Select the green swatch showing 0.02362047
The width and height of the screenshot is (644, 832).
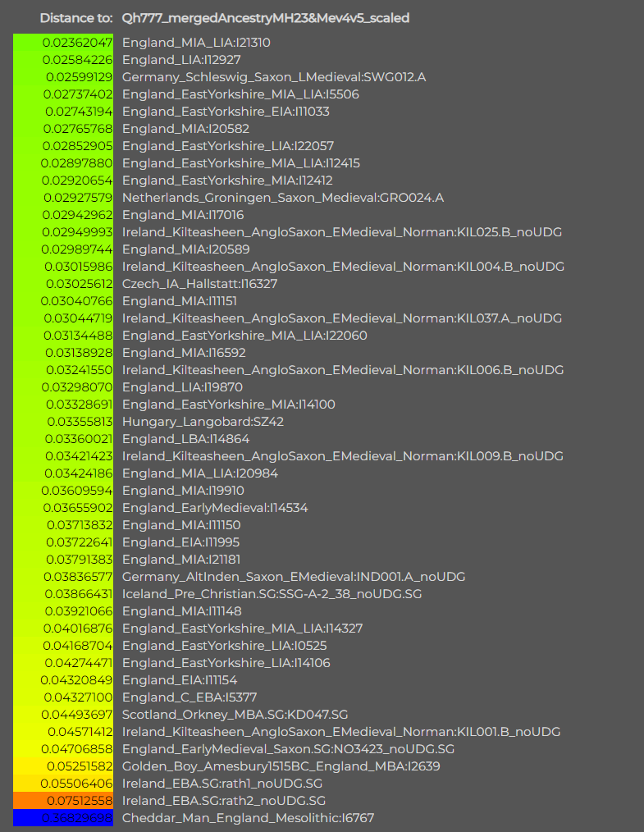pos(63,43)
